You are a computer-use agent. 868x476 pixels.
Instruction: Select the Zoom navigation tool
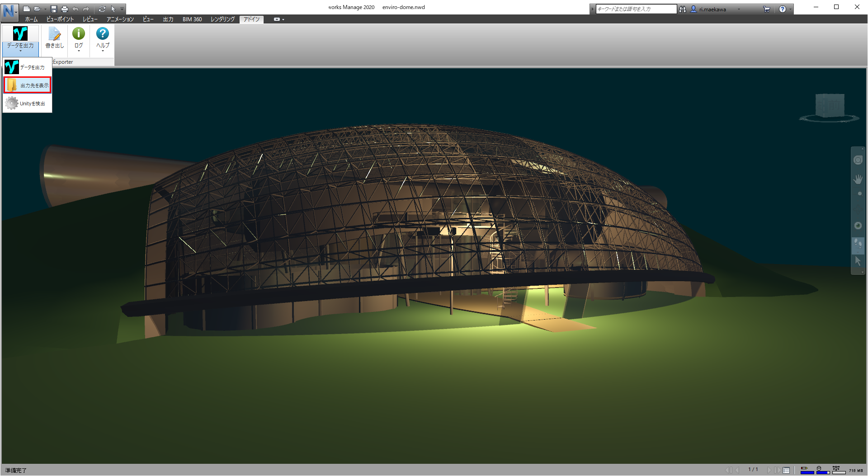(x=858, y=192)
